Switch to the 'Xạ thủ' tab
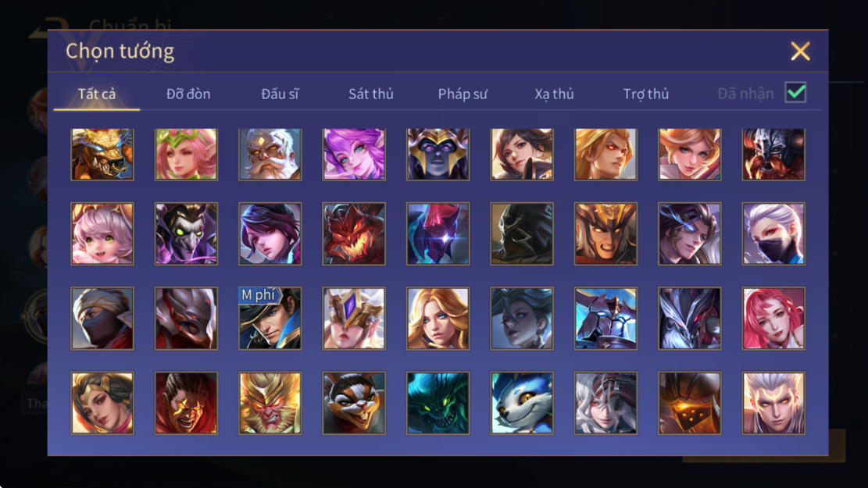This screenshot has height=488, width=868. (554, 94)
